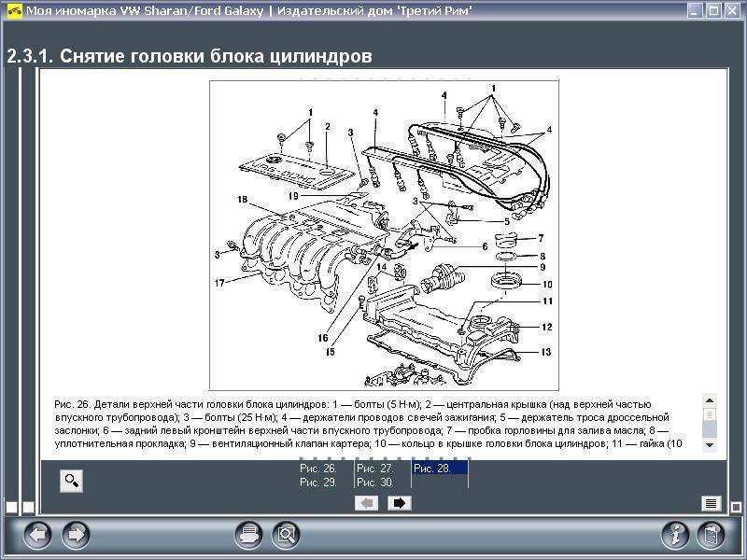Open the application icon menu in the title bar
The width and height of the screenshot is (747, 560).
[13, 11]
